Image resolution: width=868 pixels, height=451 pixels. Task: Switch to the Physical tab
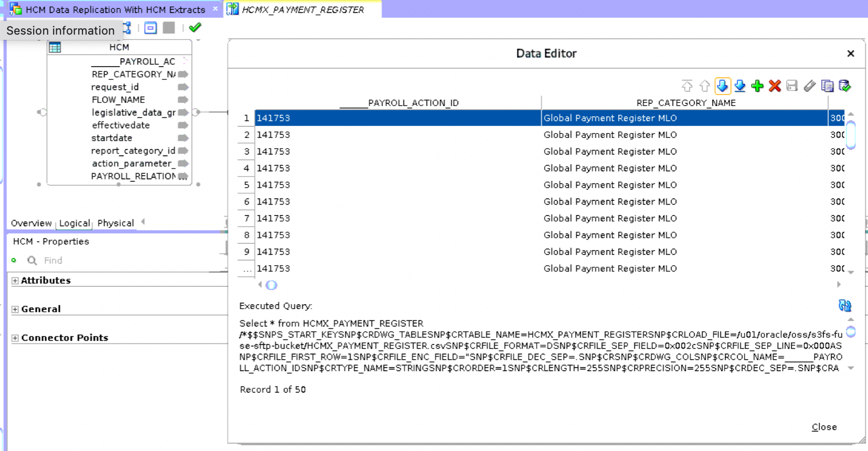click(115, 223)
